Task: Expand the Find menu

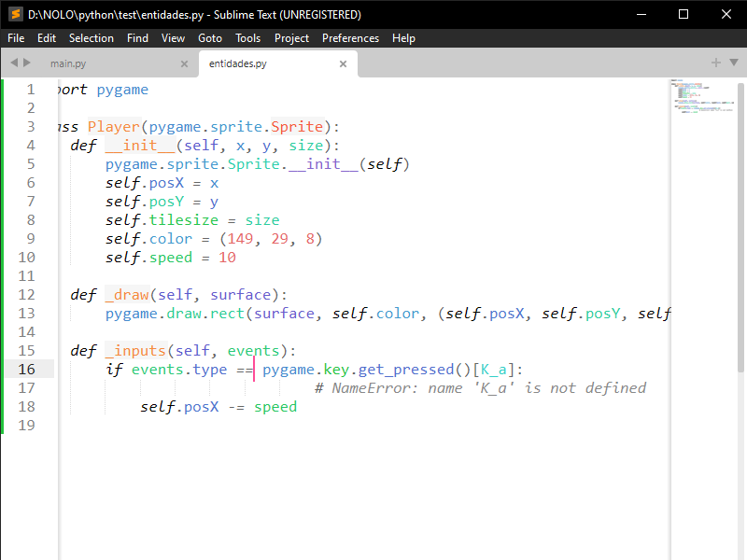Action: click(x=137, y=38)
